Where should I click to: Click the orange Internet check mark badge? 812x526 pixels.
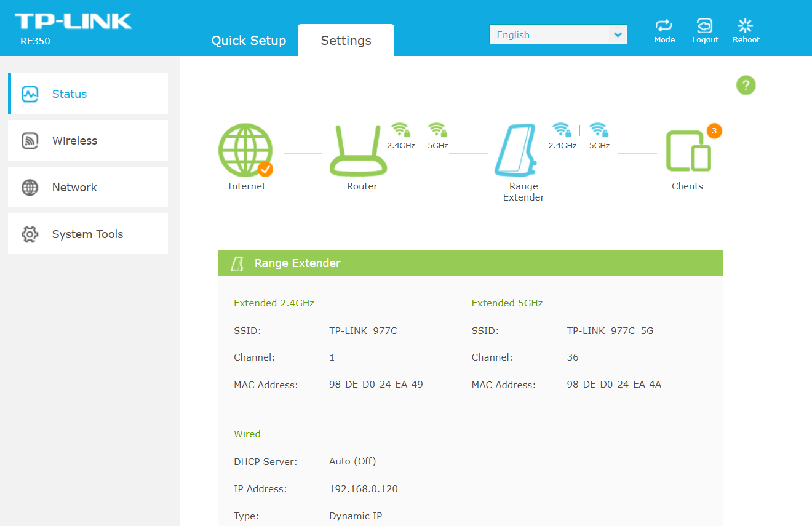[x=265, y=169]
